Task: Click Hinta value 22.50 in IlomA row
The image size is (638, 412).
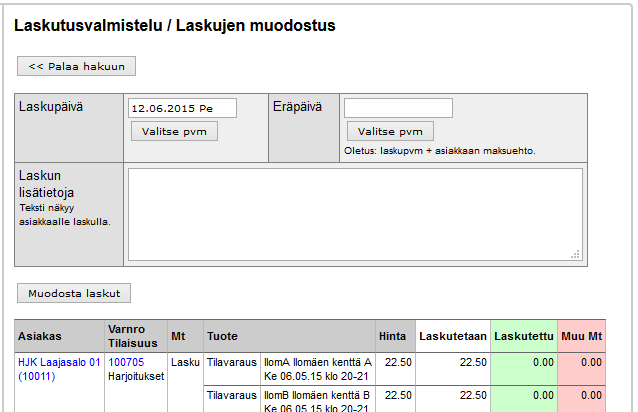Action: (398, 362)
